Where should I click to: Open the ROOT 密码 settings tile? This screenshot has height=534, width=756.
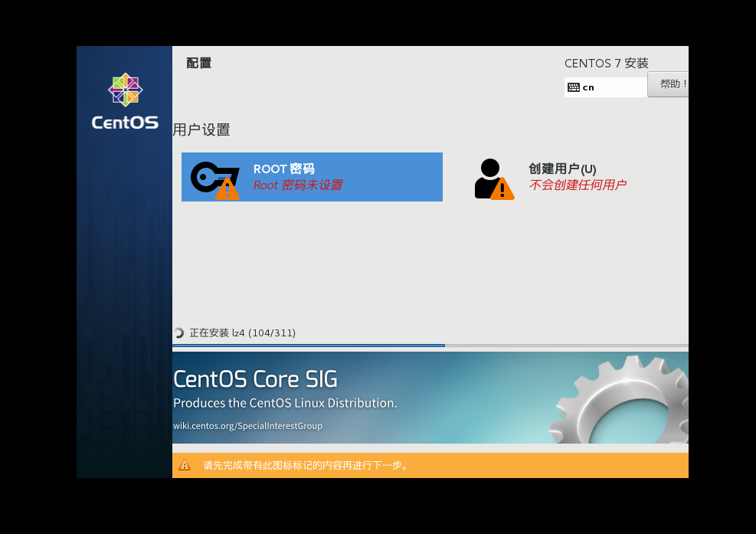click(312, 177)
